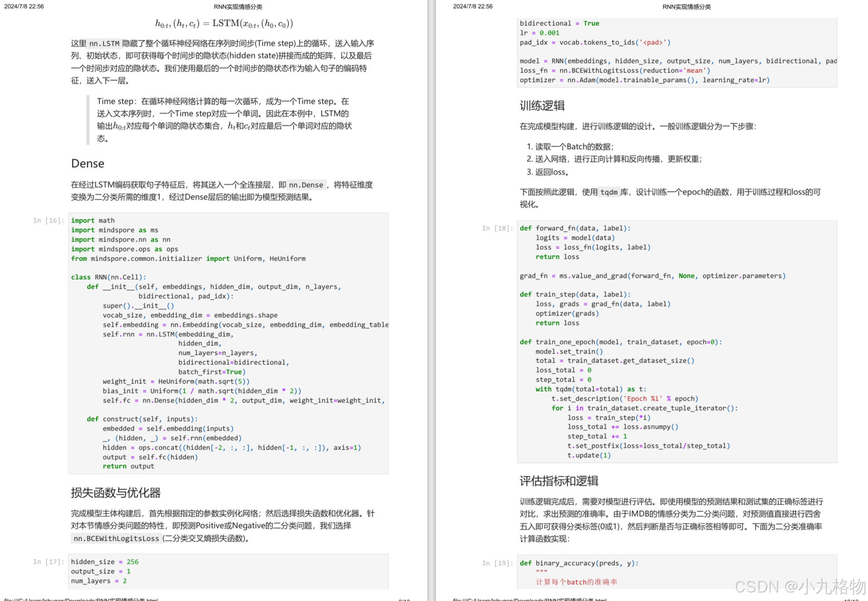Image resolution: width=868 pixels, height=601 pixels.
Task: Click the inline code 'nn.LSTM' in the first paragraph
Action: pos(104,44)
